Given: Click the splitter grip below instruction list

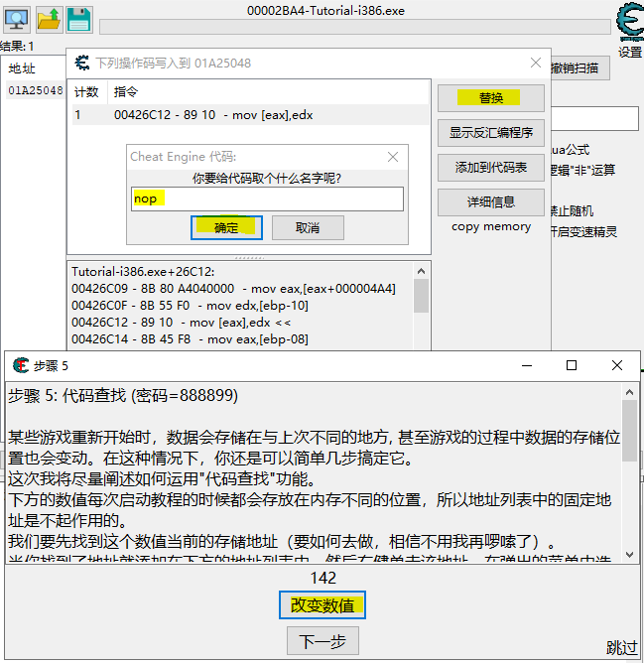Looking at the screenshot, I should tap(249, 257).
